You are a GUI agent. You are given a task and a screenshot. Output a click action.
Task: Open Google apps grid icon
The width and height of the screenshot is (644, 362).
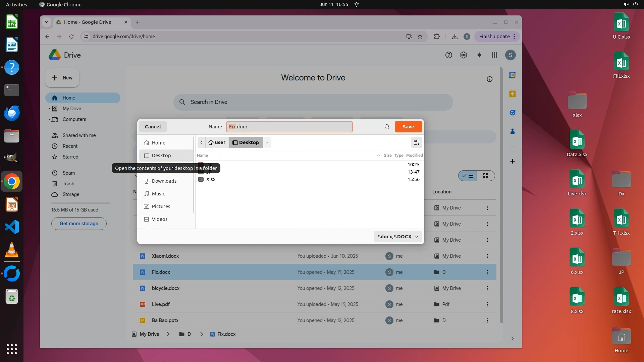pos(494,55)
